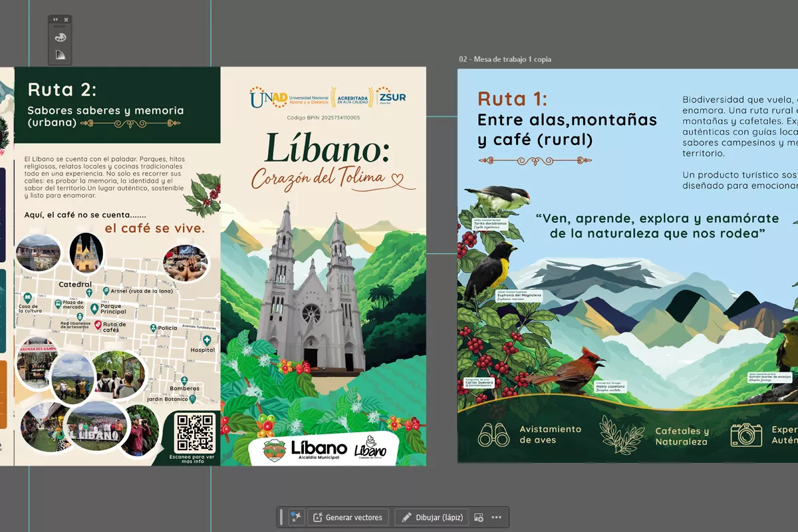Select the Euphonia del Magdalena bird label
Viewport: 798px width, 532px height.
click(519, 296)
